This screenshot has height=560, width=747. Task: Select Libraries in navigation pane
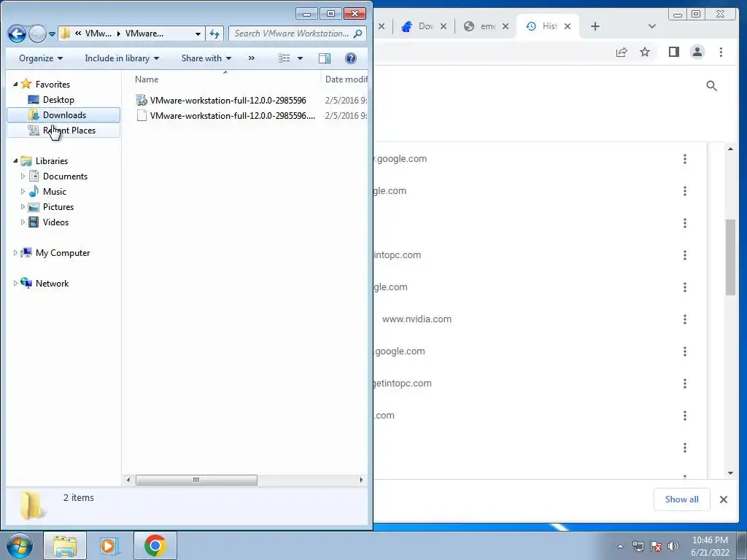52,161
